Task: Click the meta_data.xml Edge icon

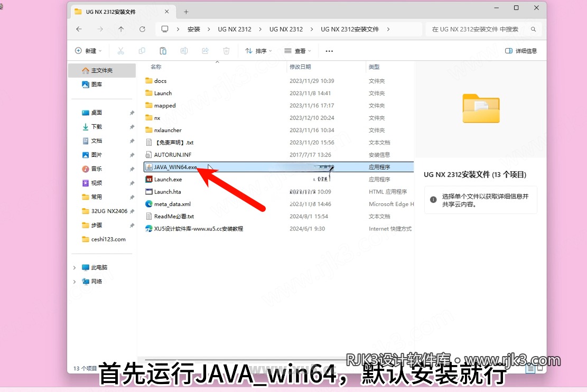Action: (149, 204)
